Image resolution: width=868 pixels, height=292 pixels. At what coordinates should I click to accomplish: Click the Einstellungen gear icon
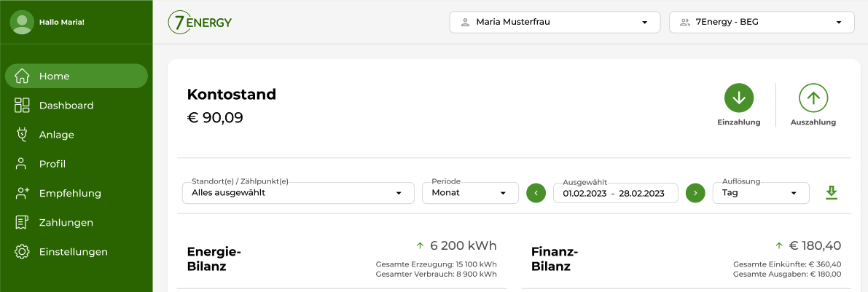[x=22, y=252]
